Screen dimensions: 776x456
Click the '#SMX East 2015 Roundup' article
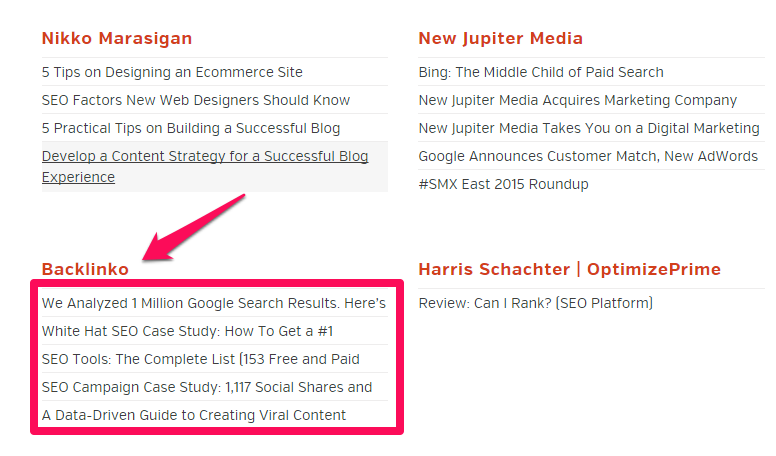pyautogui.click(x=503, y=185)
